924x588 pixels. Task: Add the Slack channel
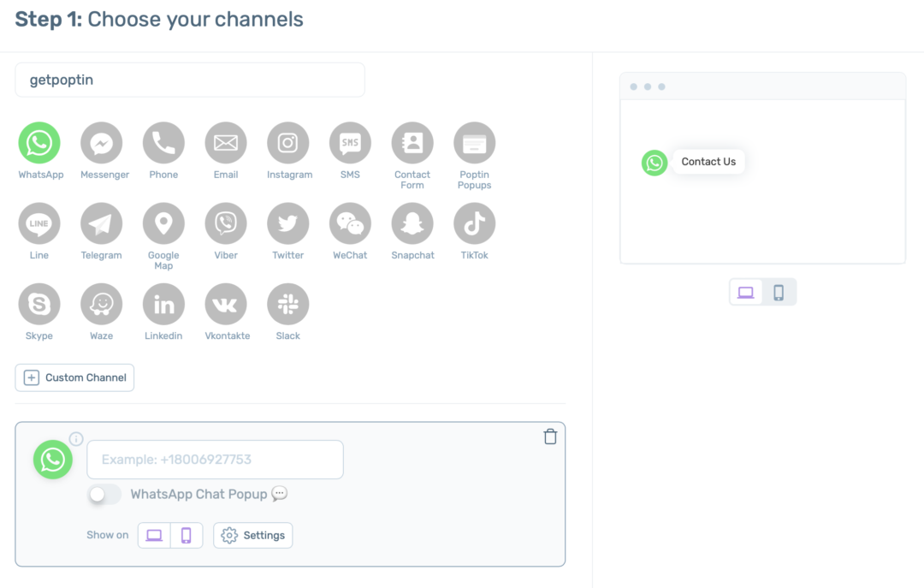point(288,304)
